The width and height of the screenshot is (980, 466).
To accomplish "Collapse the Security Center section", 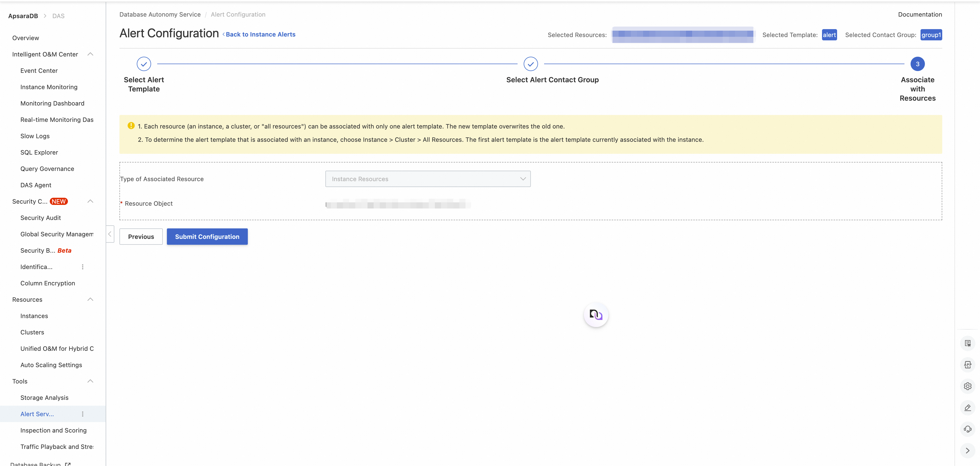I will coord(90,201).
